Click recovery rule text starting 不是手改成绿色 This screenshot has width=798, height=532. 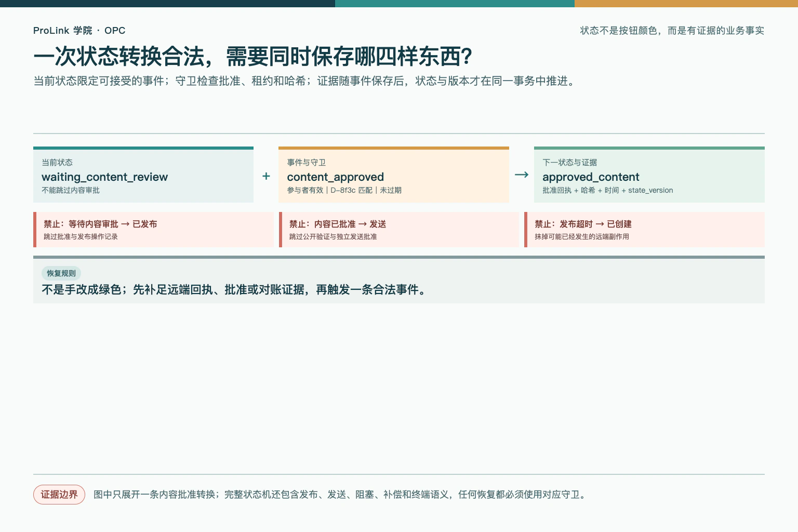pyautogui.click(x=235, y=290)
